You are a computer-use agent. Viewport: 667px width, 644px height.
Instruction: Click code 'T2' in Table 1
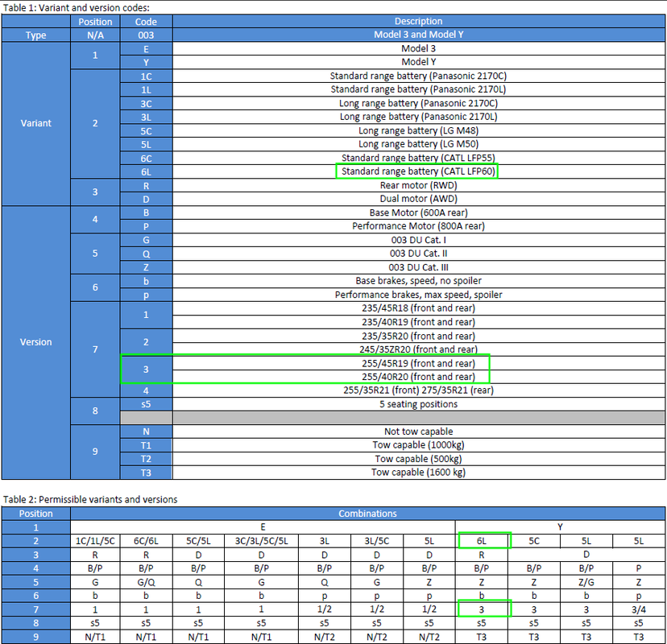point(146,459)
